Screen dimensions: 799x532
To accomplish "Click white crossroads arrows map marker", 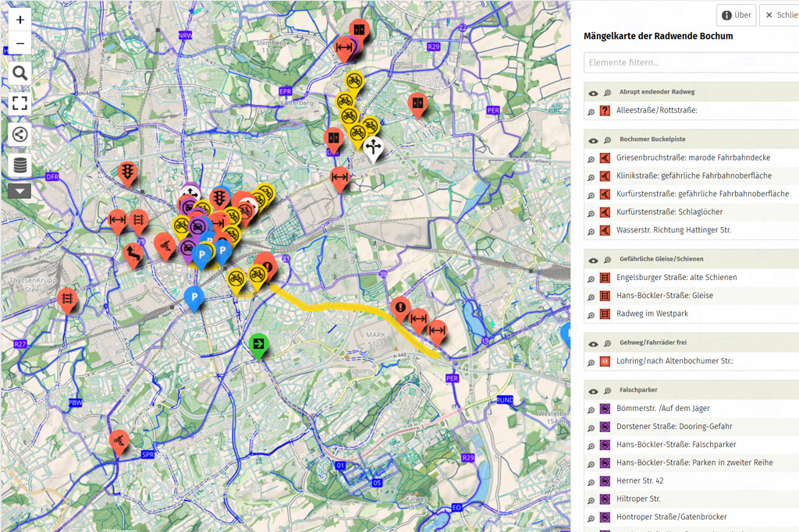I will (x=373, y=147).
